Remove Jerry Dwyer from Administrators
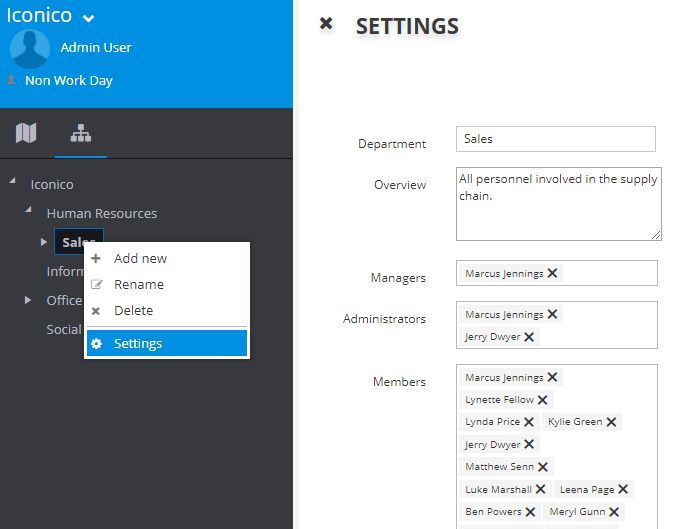Screen dimensions: 679x529 coord(529,337)
